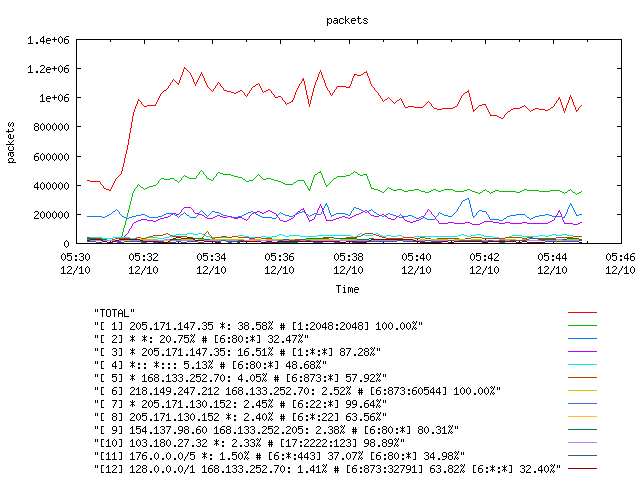
Task: Click the 05:34 12/10 time label
Action: [x=211, y=264]
